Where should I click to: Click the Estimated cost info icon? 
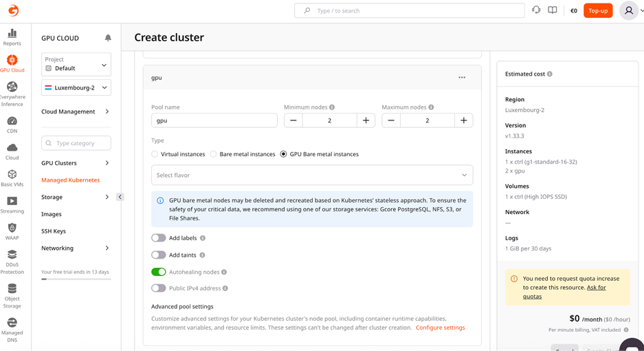[x=550, y=74]
